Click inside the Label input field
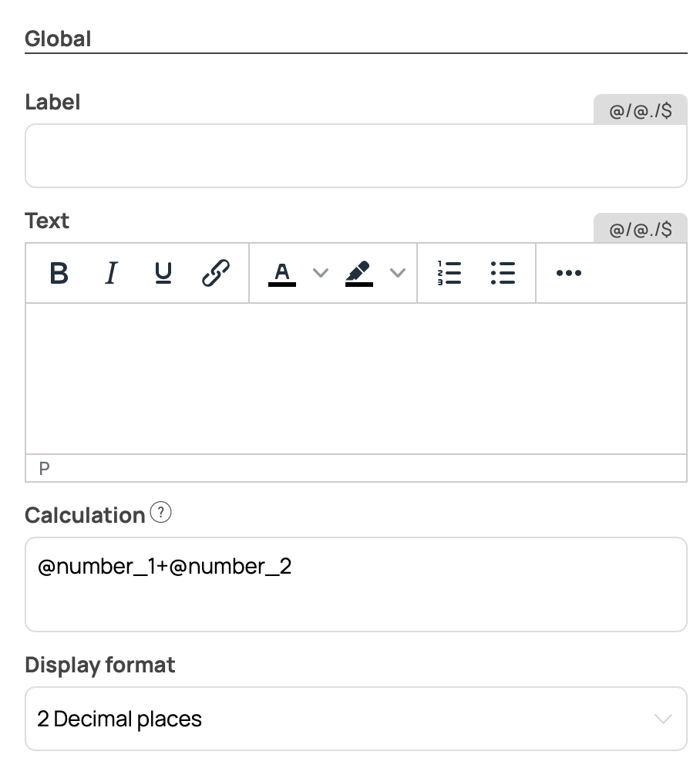The image size is (700, 768). pos(355,156)
